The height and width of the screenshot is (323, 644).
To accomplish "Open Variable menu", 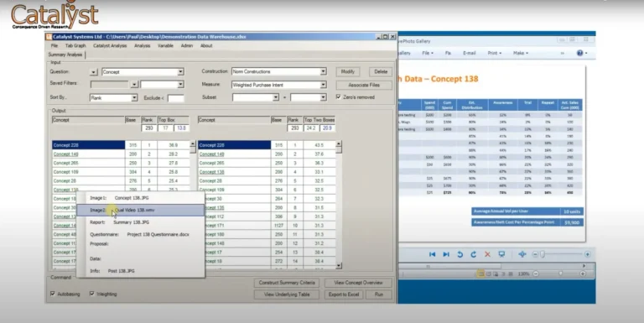I will [x=165, y=45].
